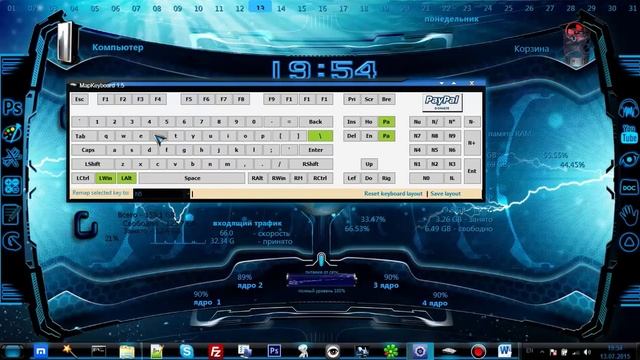Image resolution: width=640 pixels, height=360 pixels.
Task: Open Photoshop from the desktop Ps sidebar icon
Action: [12, 108]
